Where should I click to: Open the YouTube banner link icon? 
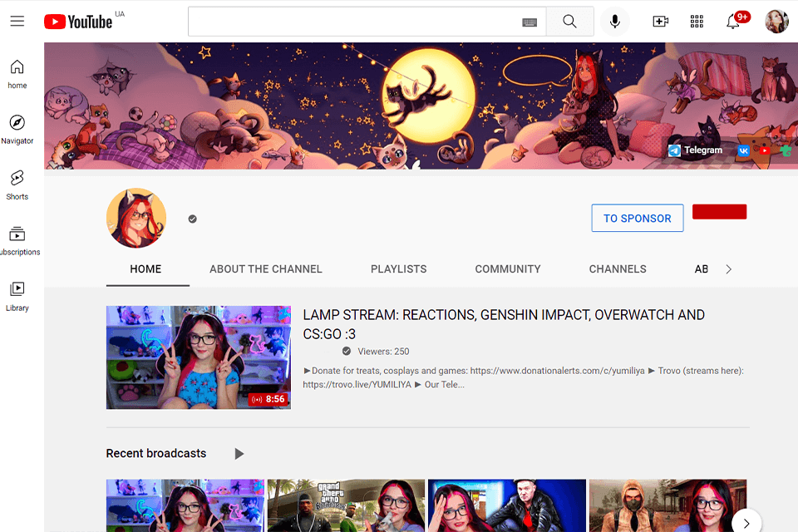coord(765,150)
